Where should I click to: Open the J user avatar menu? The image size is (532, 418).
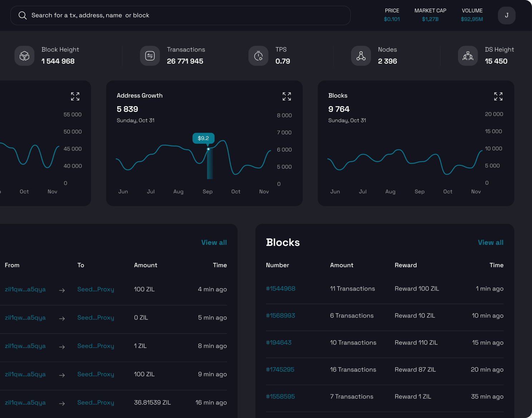coord(507,15)
